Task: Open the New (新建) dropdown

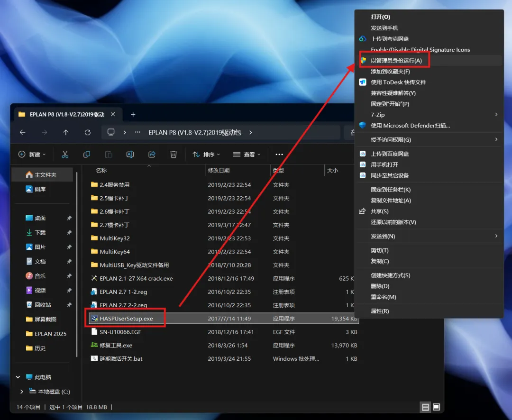Action: tap(32, 155)
